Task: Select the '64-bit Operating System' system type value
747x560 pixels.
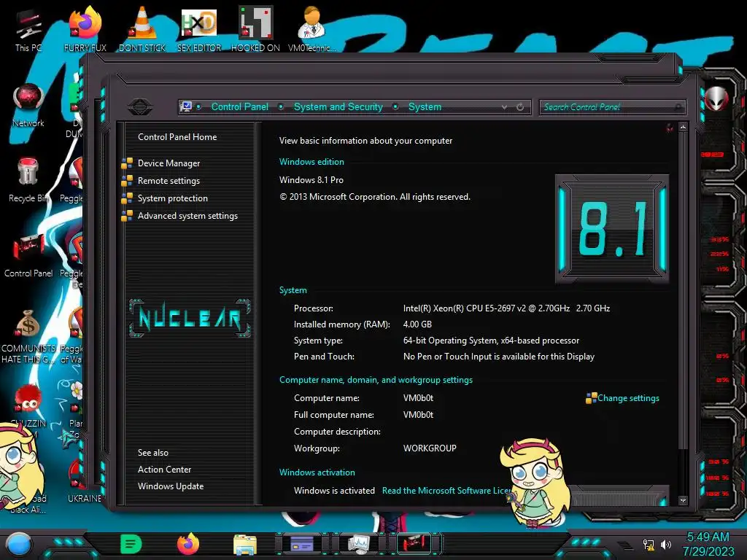Action: 491,341
